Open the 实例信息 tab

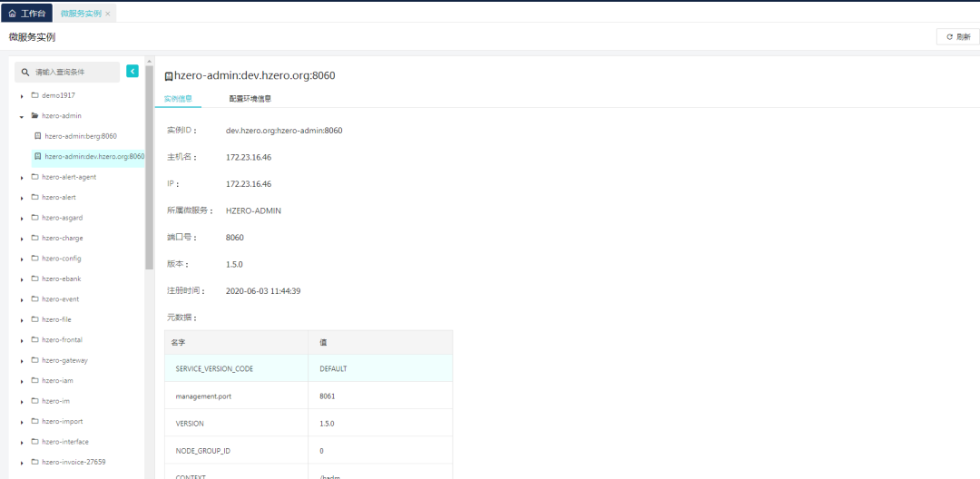[178, 98]
